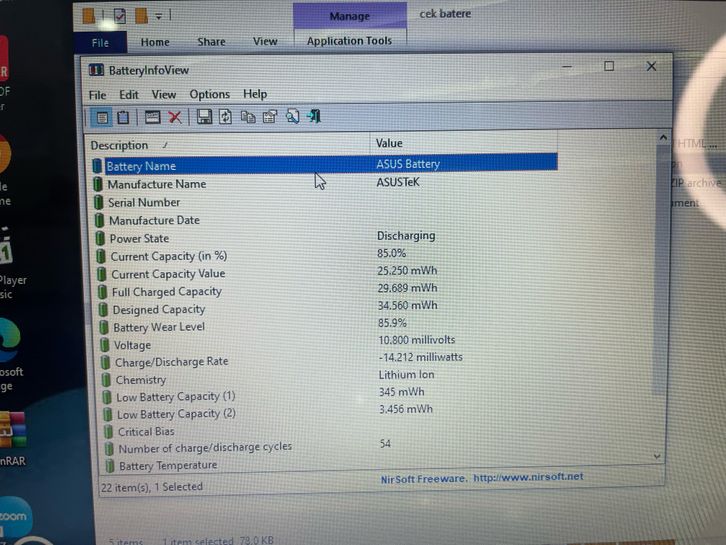This screenshot has height=545, width=726.
Task: Click the battery icon beside Power State
Action: [x=100, y=238]
